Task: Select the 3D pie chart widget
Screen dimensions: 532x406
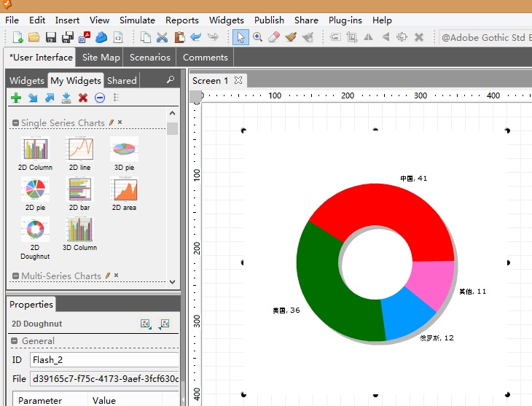Action: [x=124, y=154]
